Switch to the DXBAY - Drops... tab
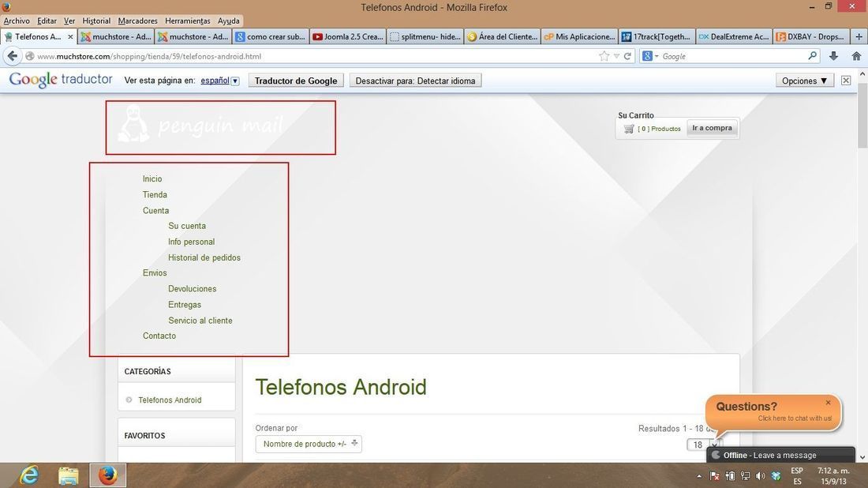 pos(811,36)
